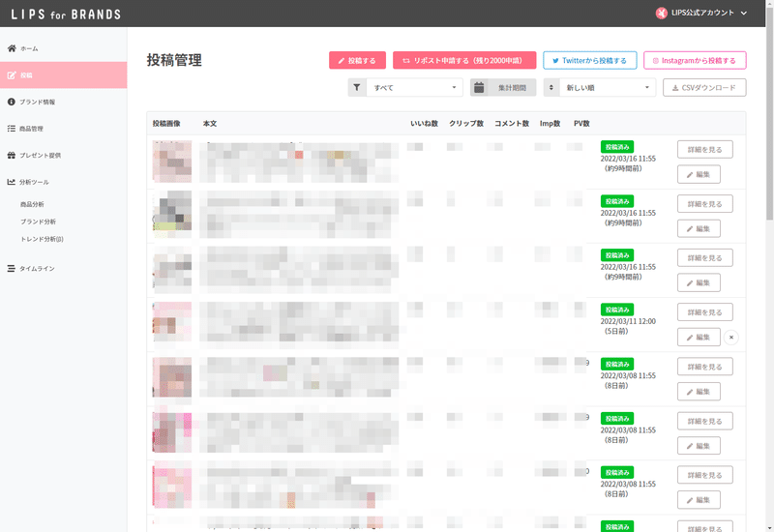This screenshot has height=532, width=774.
Task: Open プレゼント提供 in the sidebar
Action: point(63,155)
